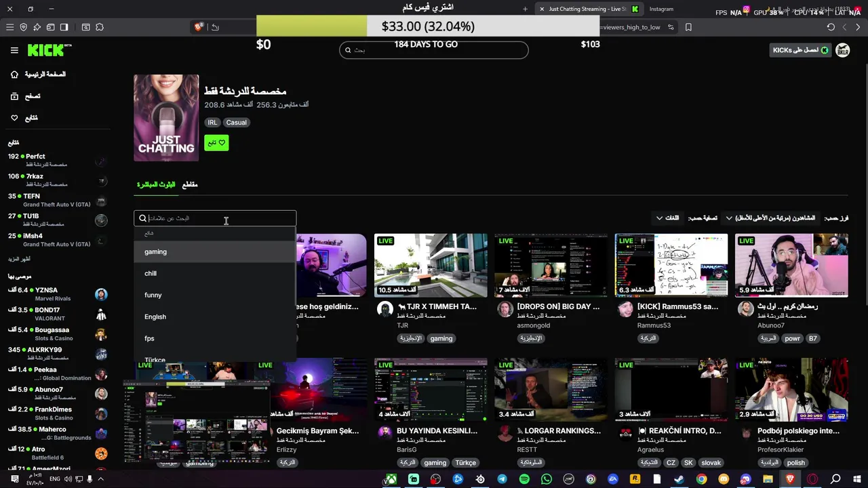Focus the top Kick search bar

pos(434,50)
